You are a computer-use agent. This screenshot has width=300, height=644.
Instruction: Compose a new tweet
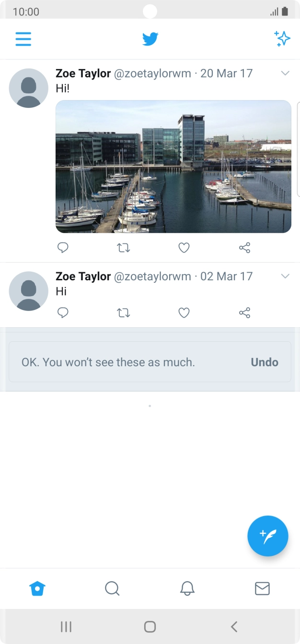click(x=267, y=536)
